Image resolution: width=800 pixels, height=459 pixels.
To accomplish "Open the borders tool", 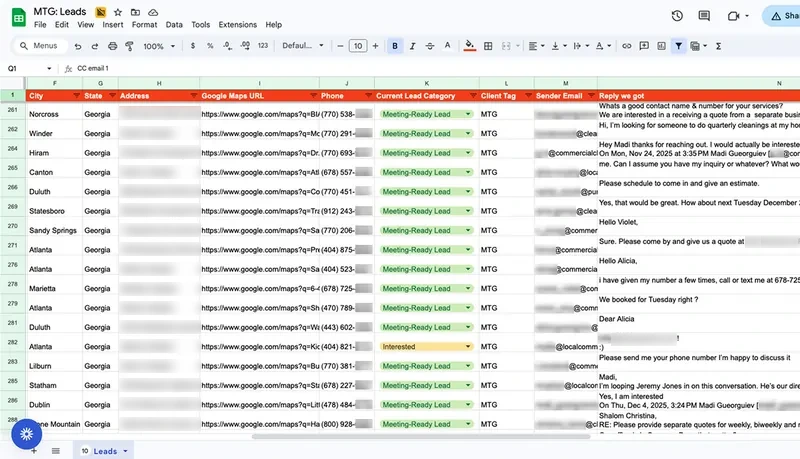I will click(488, 46).
